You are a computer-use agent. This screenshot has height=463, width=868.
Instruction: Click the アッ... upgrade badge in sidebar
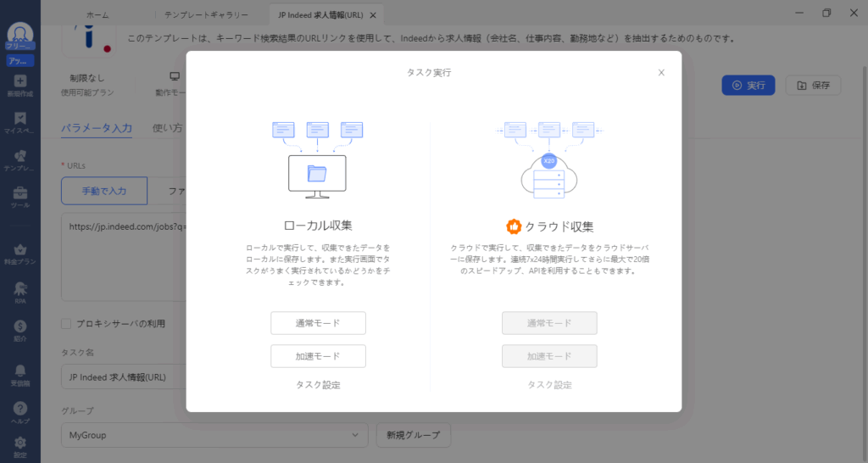click(x=20, y=61)
